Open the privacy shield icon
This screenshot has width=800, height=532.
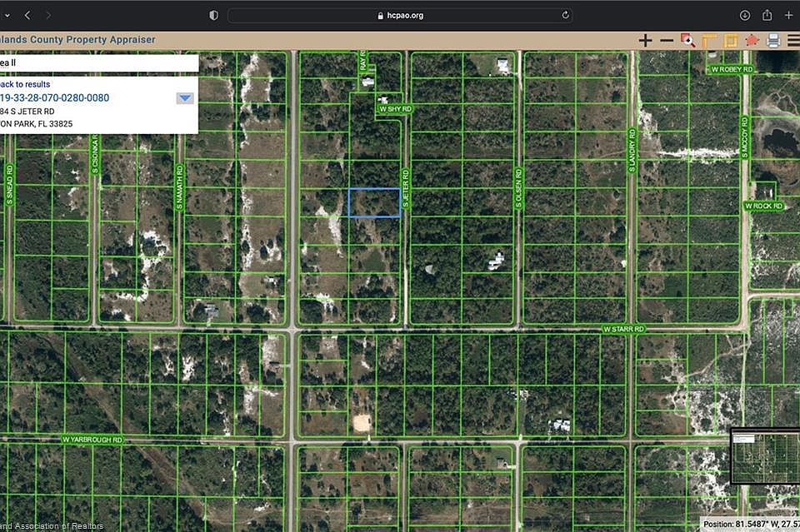pyautogui.click(x=214, y=15)
